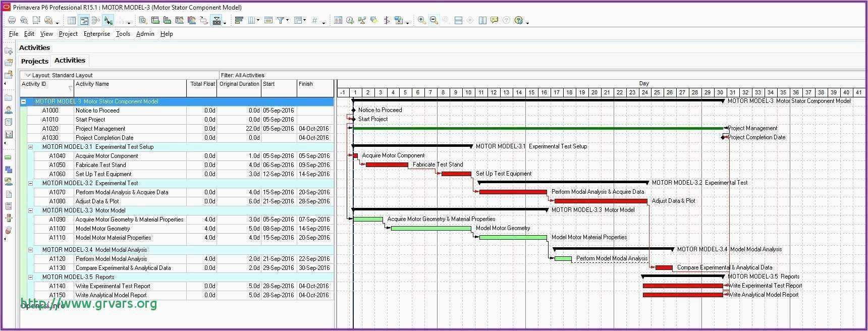The width and height of the screenshot is (868, 331).
Task: Click the Columns toolbar icon
Action: click(251, 20)
